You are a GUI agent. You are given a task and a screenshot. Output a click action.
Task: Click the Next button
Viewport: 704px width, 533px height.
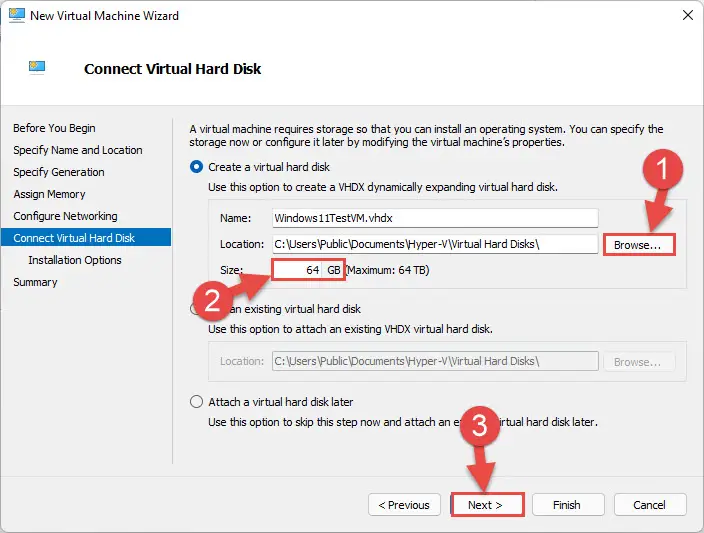click(x=487, y=505)
